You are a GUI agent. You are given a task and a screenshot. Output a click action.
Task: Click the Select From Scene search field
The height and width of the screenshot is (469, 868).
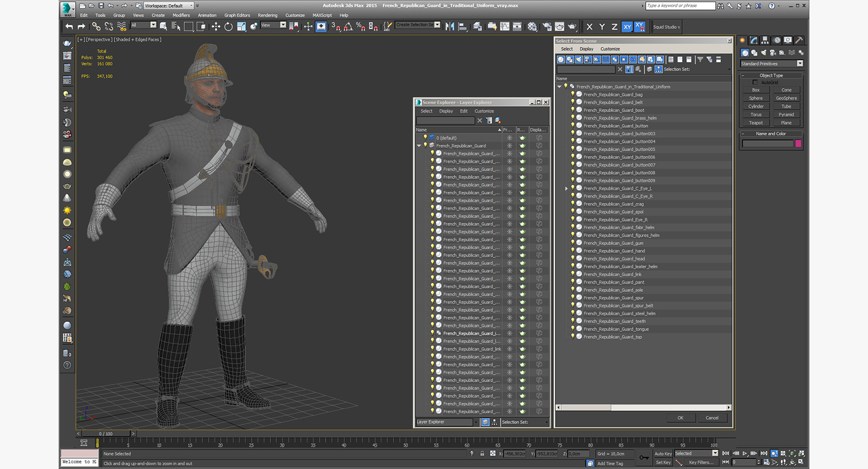[585, 69]
